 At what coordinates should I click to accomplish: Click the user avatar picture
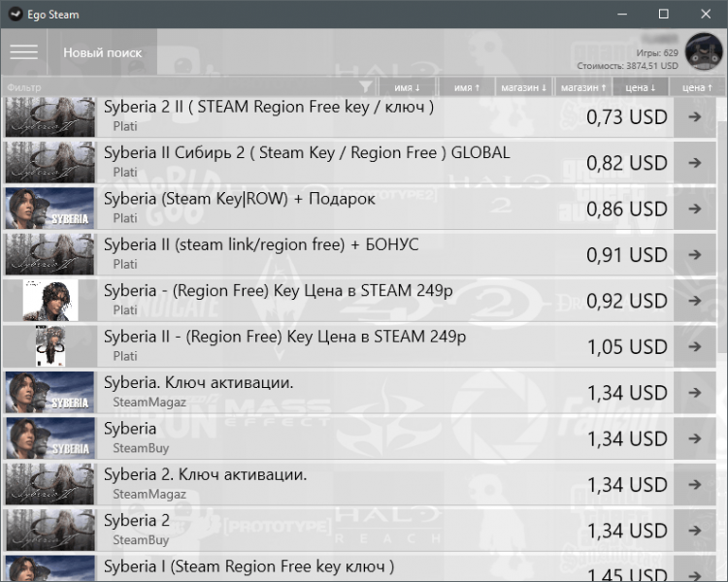(x=704, y=51)
